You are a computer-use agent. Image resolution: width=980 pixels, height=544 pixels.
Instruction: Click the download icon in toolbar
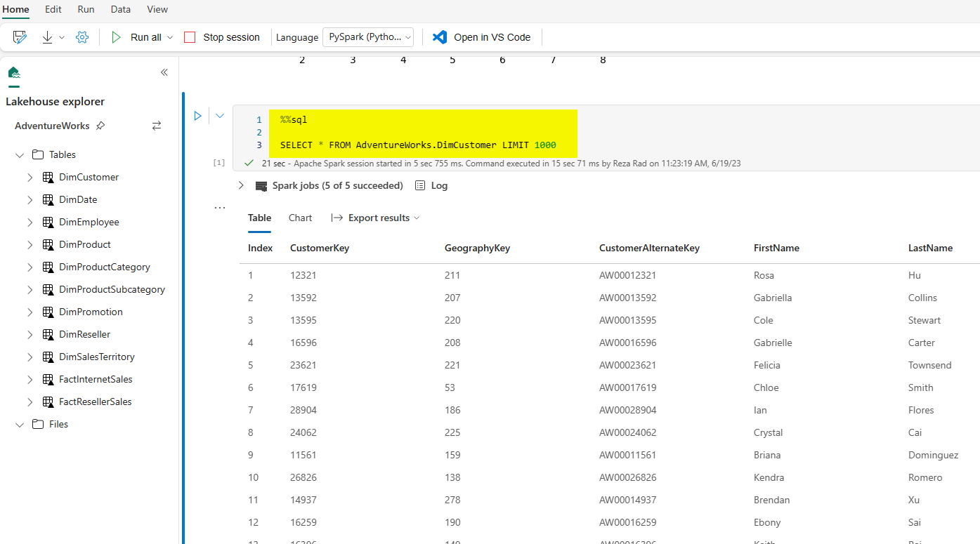click(x=48, y=37)
